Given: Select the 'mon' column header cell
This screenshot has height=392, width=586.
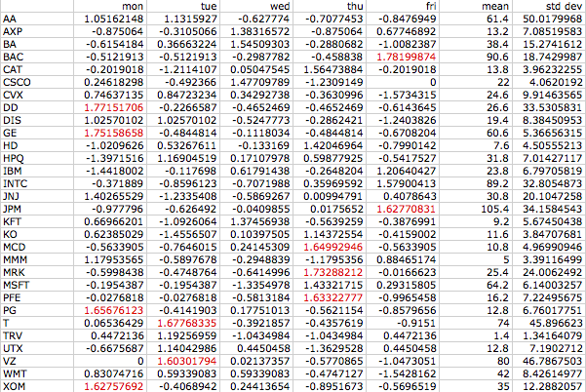Looking at the screenshot, I should (109, 6).
